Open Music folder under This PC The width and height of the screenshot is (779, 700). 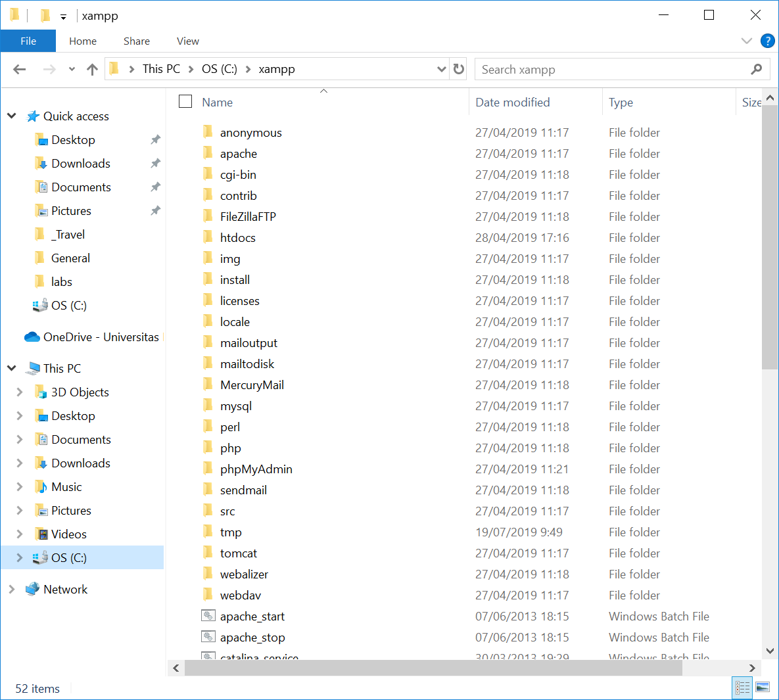[x=58, y=487]
